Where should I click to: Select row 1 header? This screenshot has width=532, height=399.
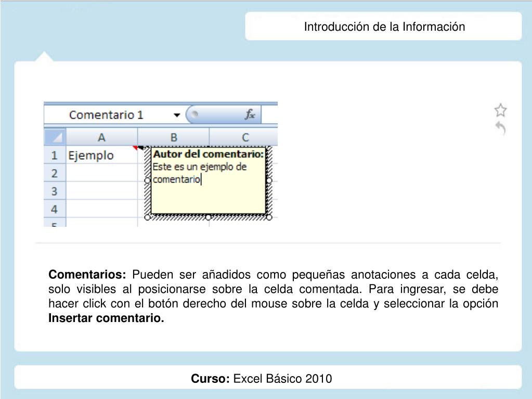(54, 155)
